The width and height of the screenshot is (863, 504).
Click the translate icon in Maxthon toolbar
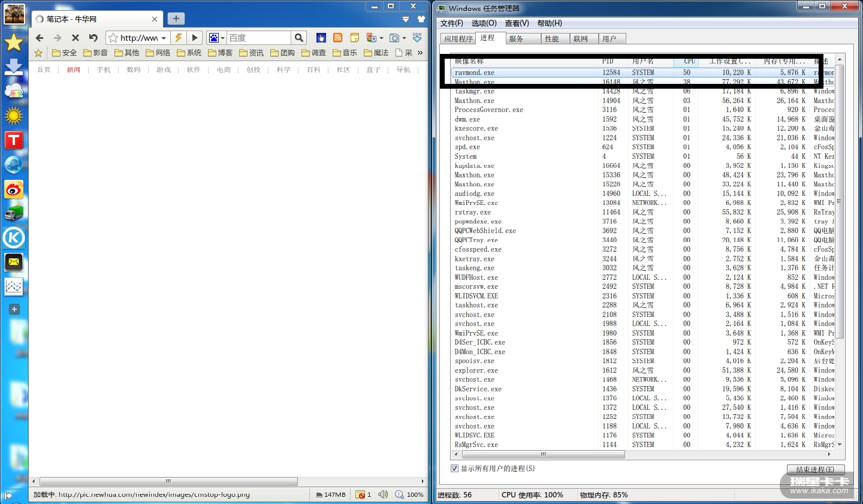coord(371,38)
